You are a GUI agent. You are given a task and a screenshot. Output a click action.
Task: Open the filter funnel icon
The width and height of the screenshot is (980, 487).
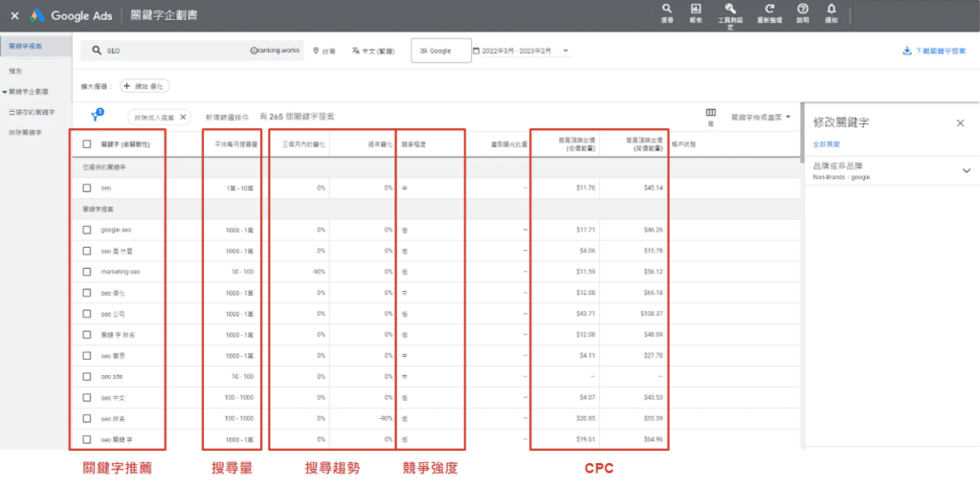(x=96, y=117)
